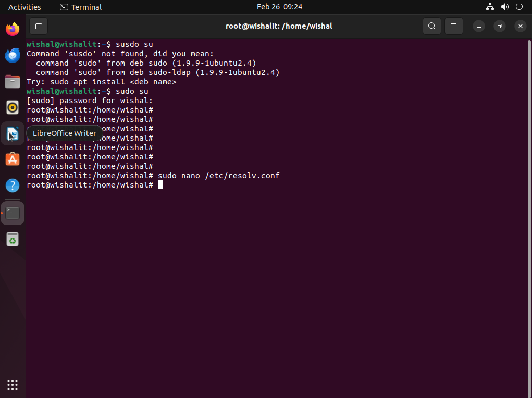Open the date and time calendar menu
The width and height of the screenshot is (532, 398).
point(279,7)
